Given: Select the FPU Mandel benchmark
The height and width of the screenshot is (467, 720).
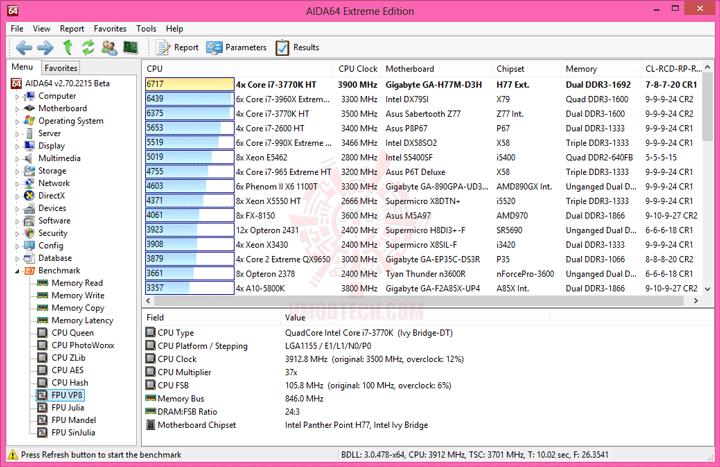Looking at the screenshot, I should pos(73,420).
